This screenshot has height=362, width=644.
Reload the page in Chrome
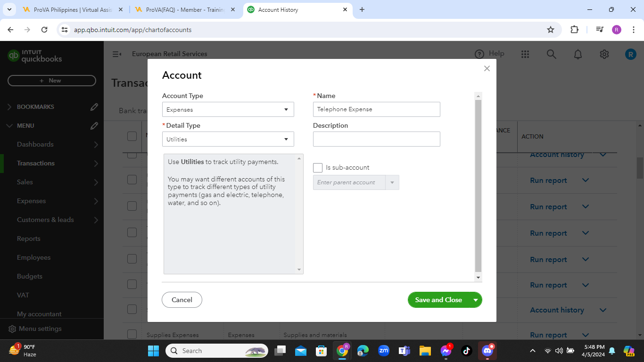click(44, 30)
